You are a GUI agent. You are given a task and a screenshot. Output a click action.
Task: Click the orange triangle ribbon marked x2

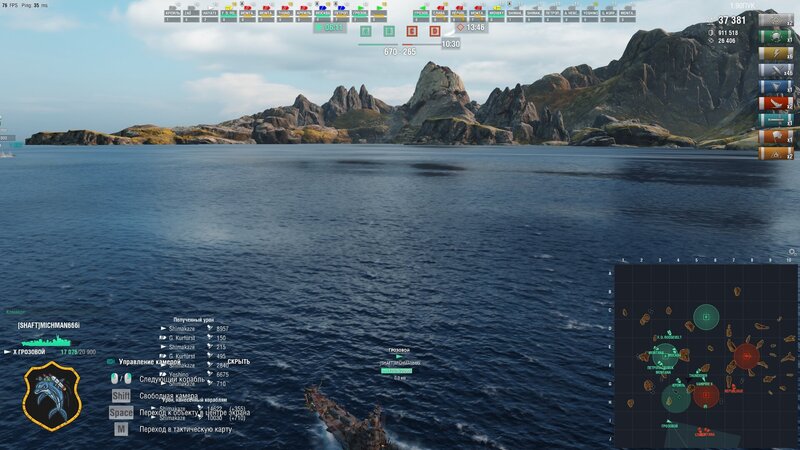776,153
